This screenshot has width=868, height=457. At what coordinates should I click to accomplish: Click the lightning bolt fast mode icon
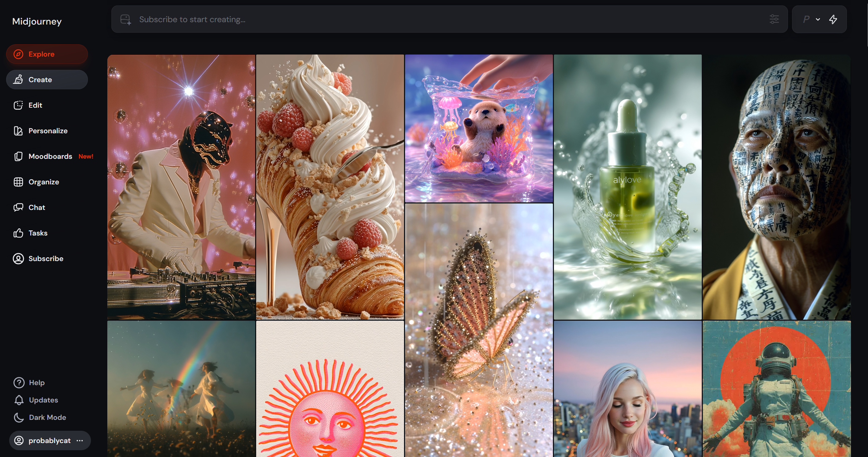tap(833, 19)
